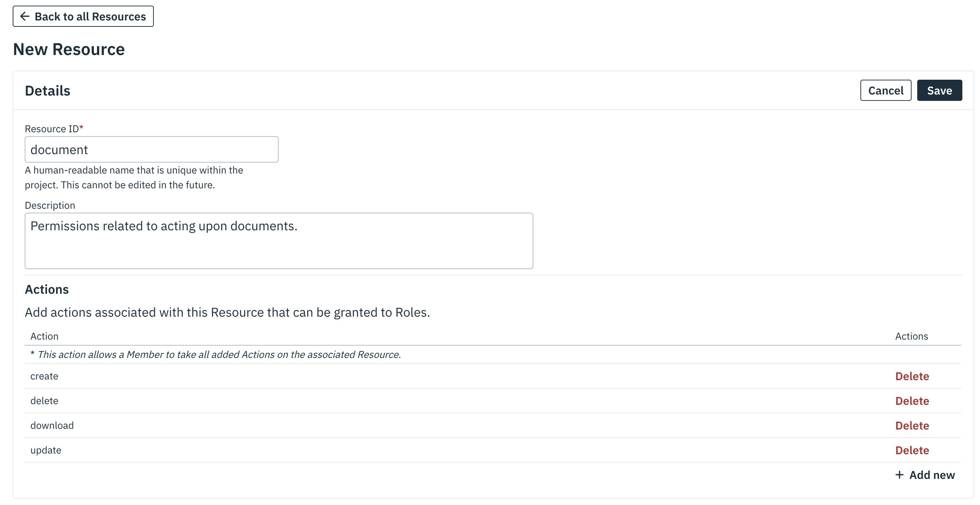Click the Actions column header

912,336
